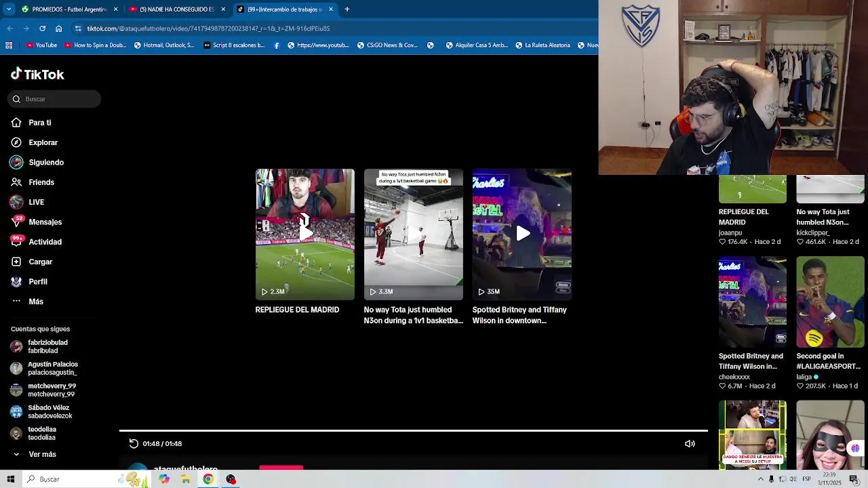This screenshot has width=868, height=488.
Task: Open kickclipper_ creator name
Action: click(x=813, y=232)
